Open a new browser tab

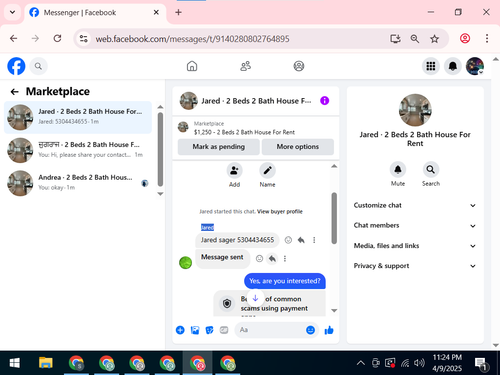pyautogui.click(x=178, y=12)
